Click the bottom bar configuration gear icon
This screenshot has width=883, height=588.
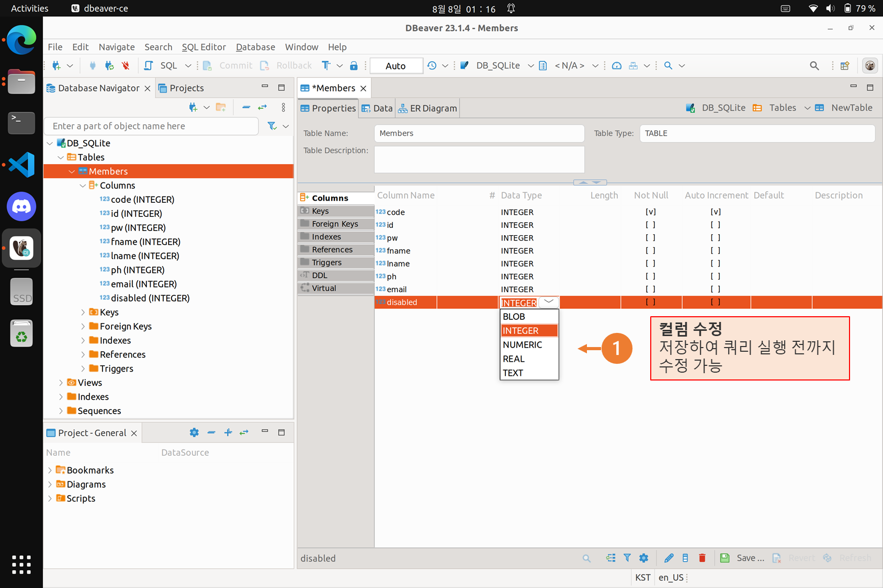click(x=643, y=558)
